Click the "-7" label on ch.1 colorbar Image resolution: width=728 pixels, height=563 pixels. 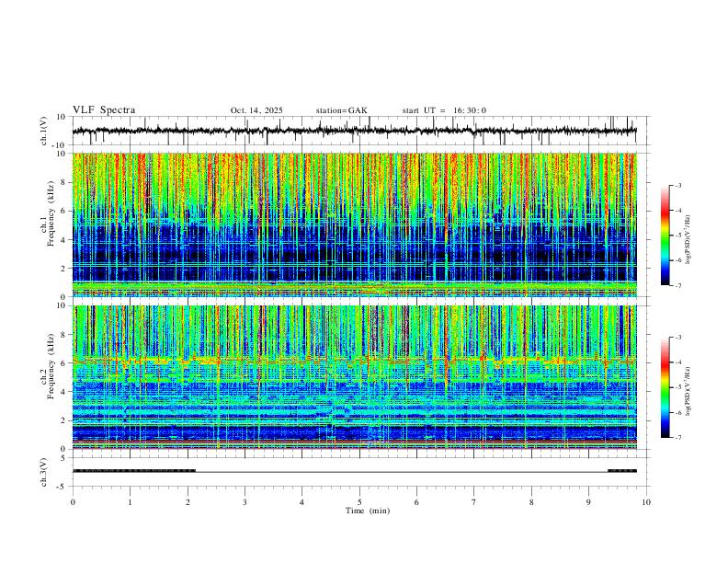(677, 285)
